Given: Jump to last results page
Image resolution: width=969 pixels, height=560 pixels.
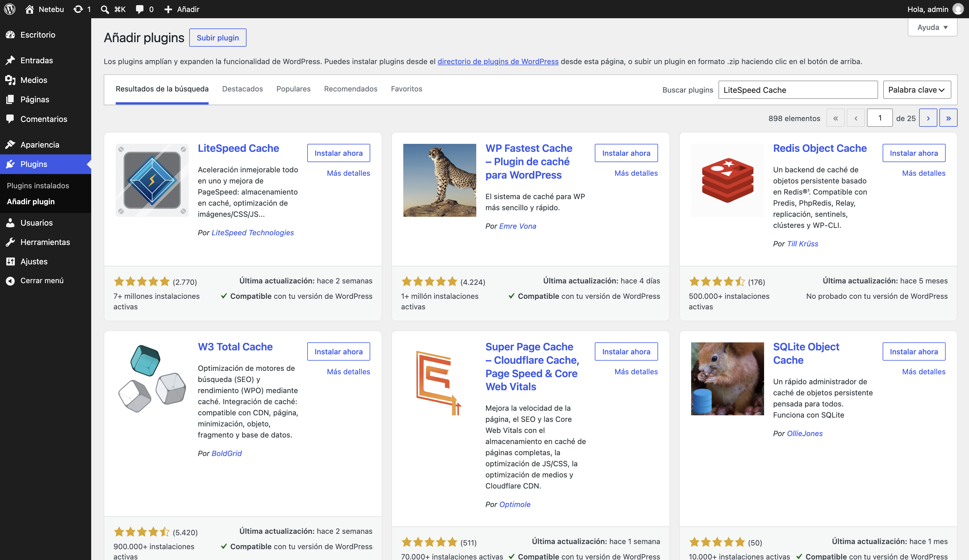Looking at the screenshot, I should 948,118.
